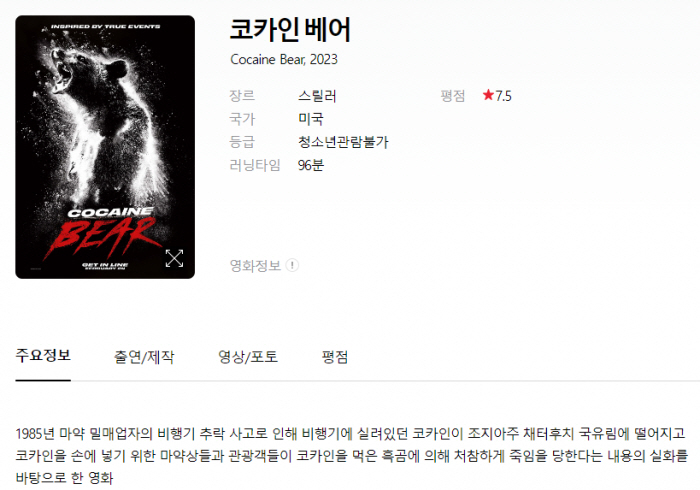Select the 주요정보 tab
This screenshot has width=700, height=490.
tap(43, 356)
